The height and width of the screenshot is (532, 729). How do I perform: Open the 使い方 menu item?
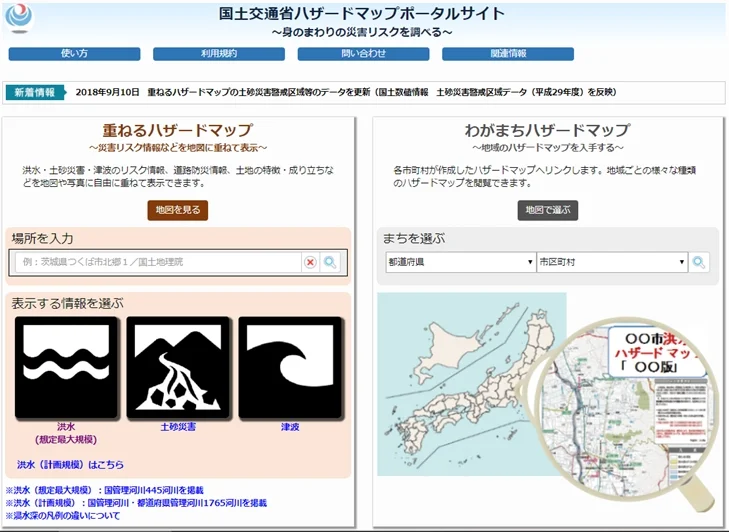pyautogui.click(x=74, y=54)
